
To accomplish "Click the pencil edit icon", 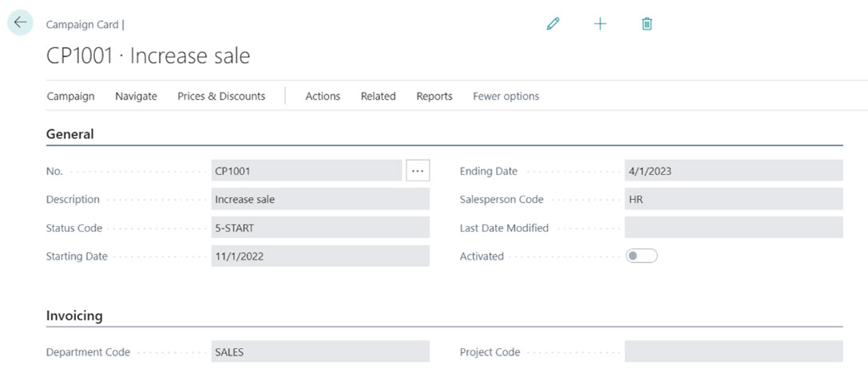I will coord(553,24).
